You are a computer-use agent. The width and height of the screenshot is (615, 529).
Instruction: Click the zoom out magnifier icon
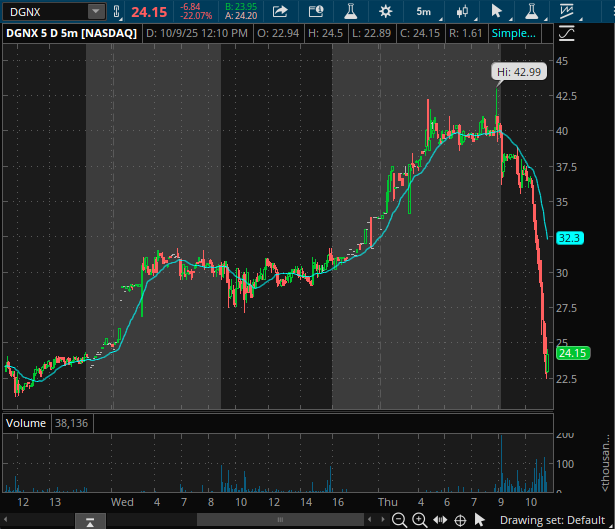click(399, 520)
